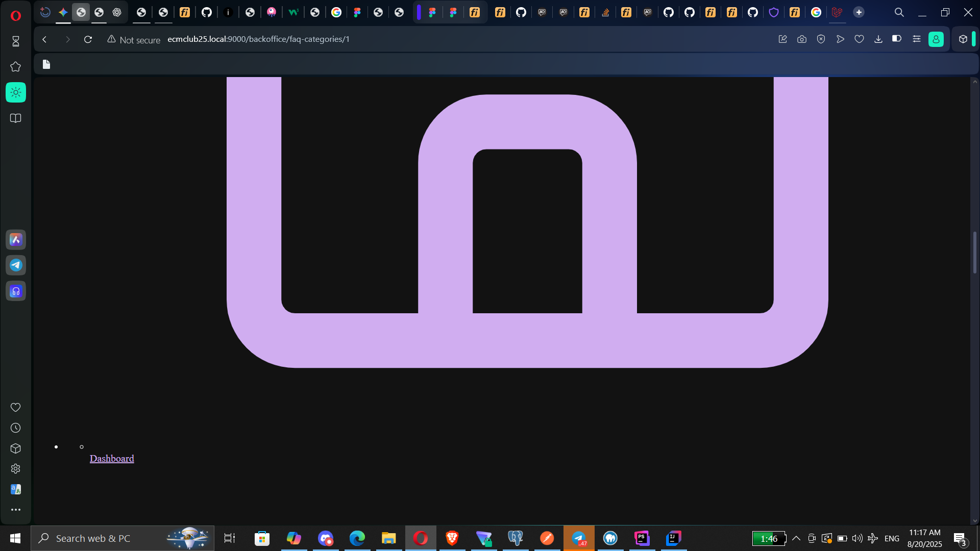Open Brave browser from taskbar
The height and width of the screenshot is (551, 980).
(x=452, y=538)
